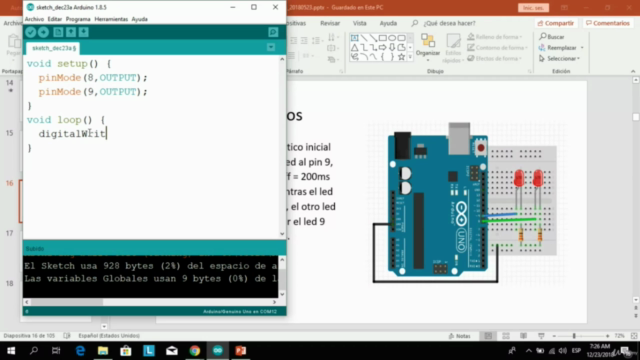Click the Comentarios button
The height and width of the screenshot is (360, 640).
point(608,23)
